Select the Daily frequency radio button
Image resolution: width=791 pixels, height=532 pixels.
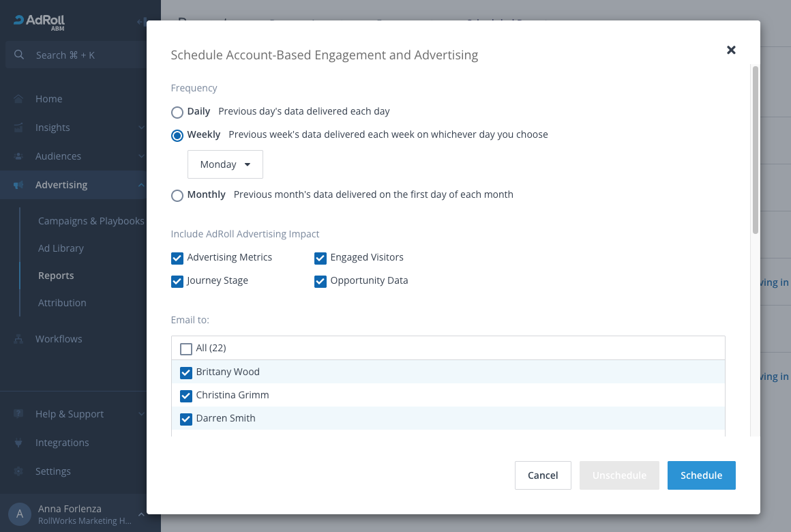[177, 113]
